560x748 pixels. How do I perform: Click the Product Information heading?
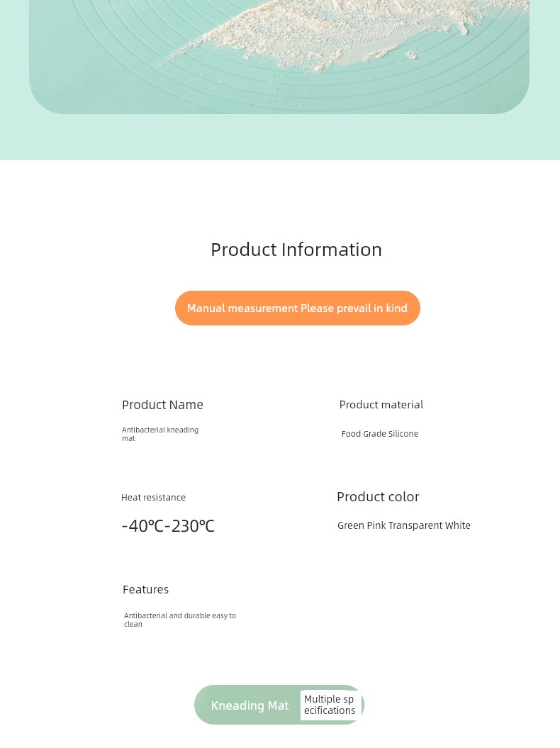click(x=296, y=250)
